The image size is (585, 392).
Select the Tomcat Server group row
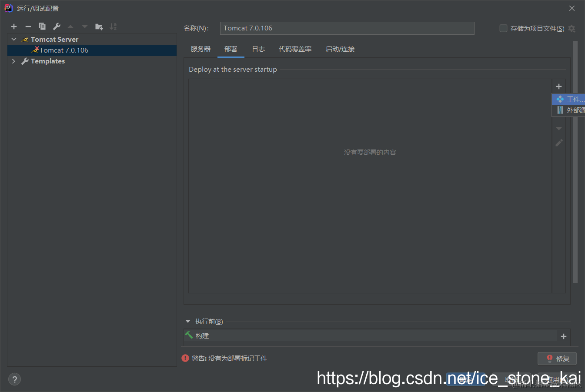coord(92,39)
